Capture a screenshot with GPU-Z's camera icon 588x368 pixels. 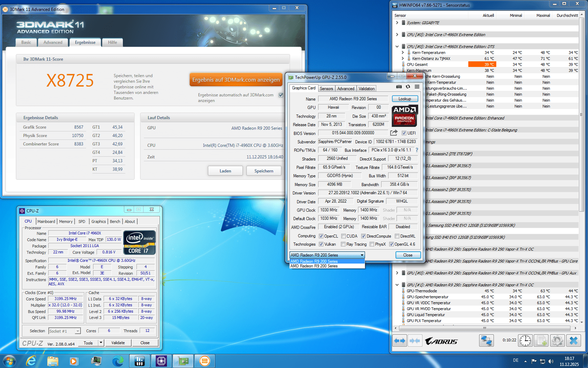tap(399, 87)
